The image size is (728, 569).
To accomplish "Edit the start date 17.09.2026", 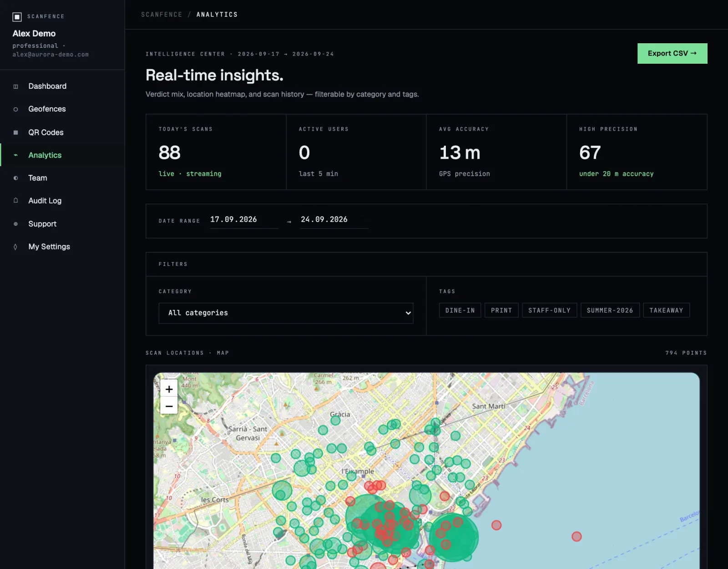I will 244,219.
